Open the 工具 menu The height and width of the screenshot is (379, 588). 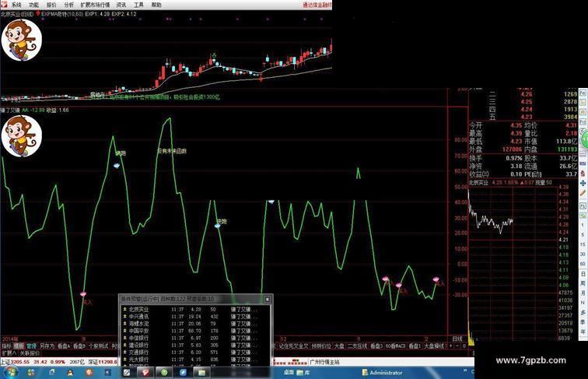(x=138, y=5)
